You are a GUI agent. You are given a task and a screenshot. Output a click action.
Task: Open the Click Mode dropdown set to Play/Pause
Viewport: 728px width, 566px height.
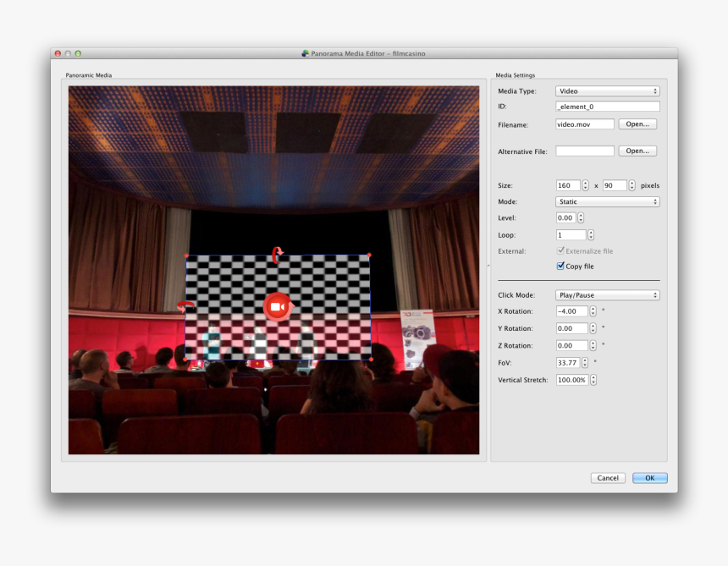click(607, 294)
